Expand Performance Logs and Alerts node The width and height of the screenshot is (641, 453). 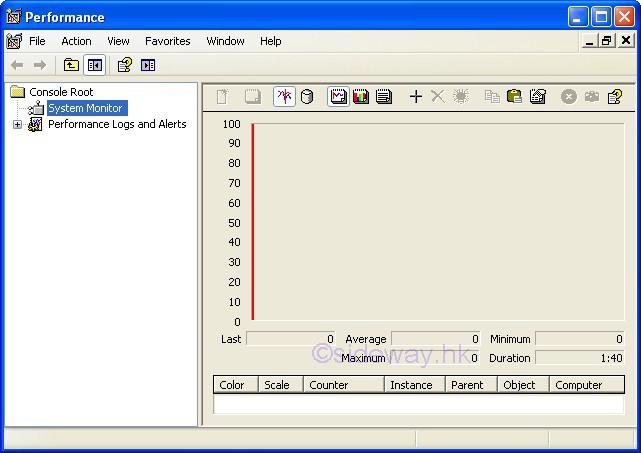click(x=17, y=125)
